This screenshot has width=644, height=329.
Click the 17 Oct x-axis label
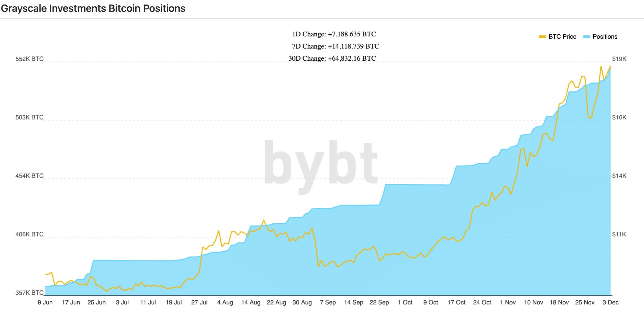[456, 302]
